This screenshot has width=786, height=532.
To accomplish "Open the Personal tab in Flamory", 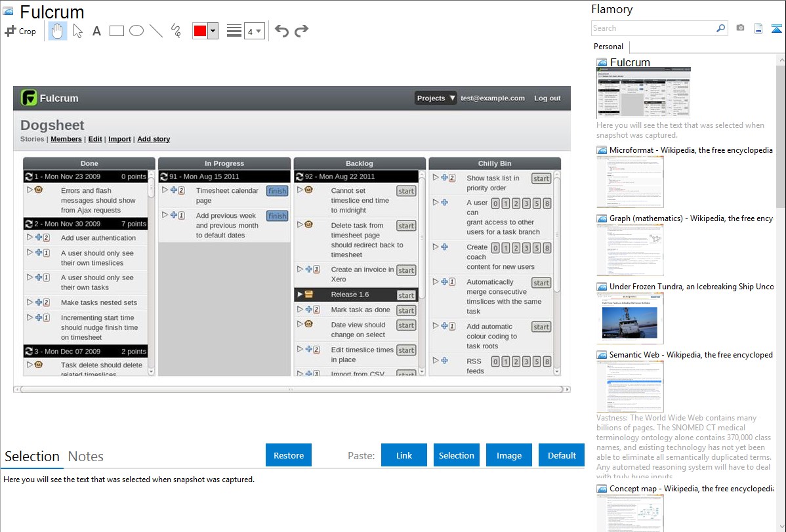I will (608, 47).
